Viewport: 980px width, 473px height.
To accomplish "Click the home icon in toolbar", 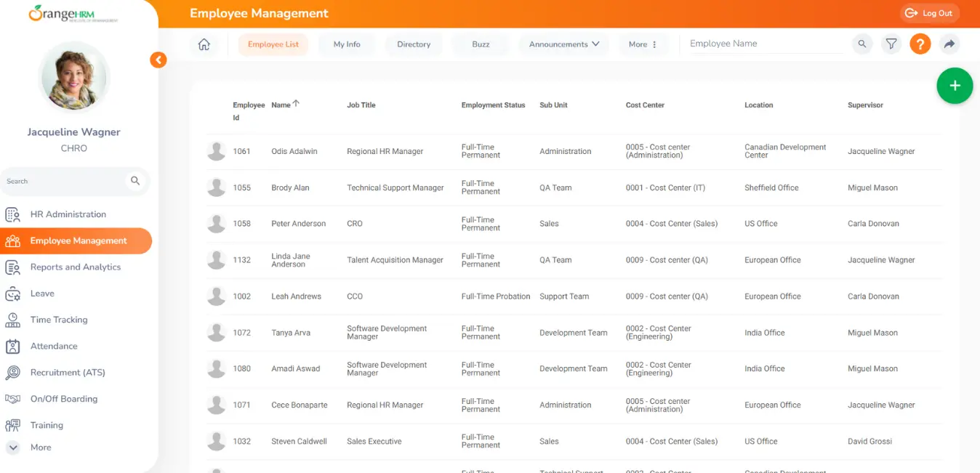I will coord(204,44).
